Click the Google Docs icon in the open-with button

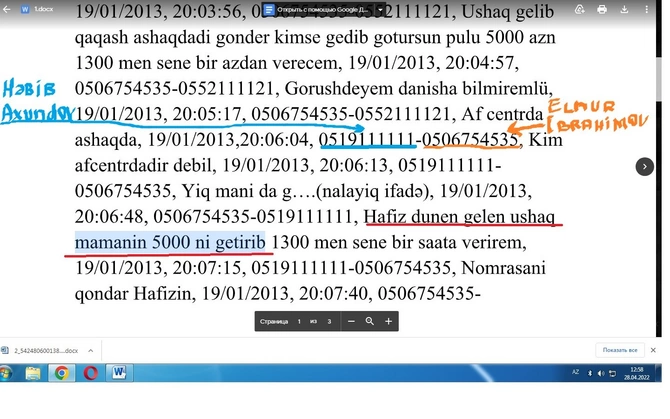(269, 9)
